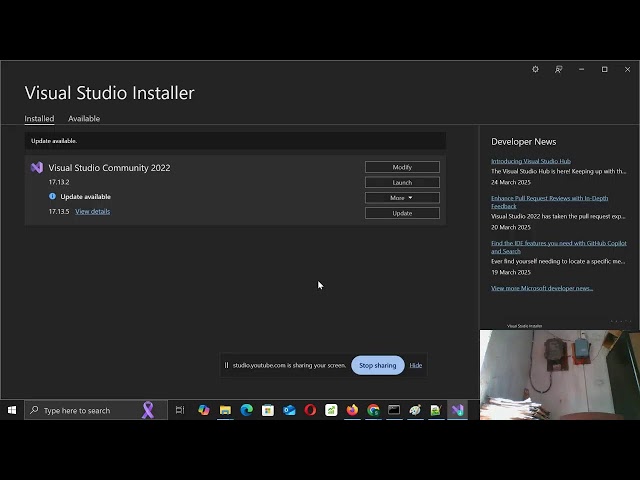The image size is (640, 480).
Task: Click the Update available banner text
Action: coord(54,141)
